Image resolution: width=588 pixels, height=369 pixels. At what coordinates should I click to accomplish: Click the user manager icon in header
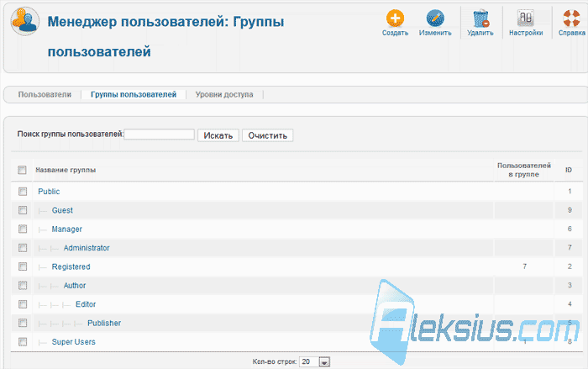pyautogui.click(x=24, y=21)
